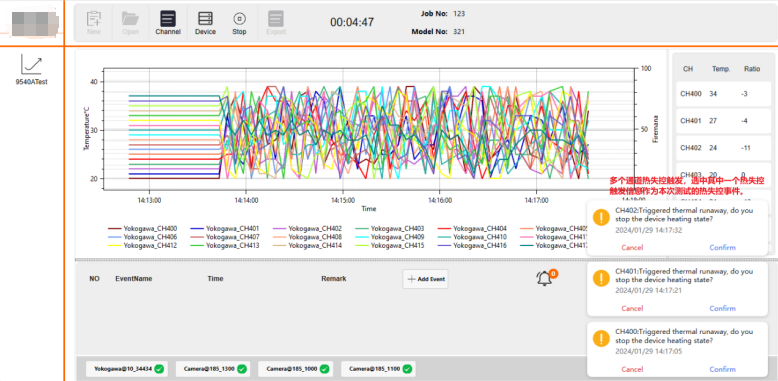778x381 pixels.
Task: Click warning icon on CH401 alert
Action: pos(601,278)
